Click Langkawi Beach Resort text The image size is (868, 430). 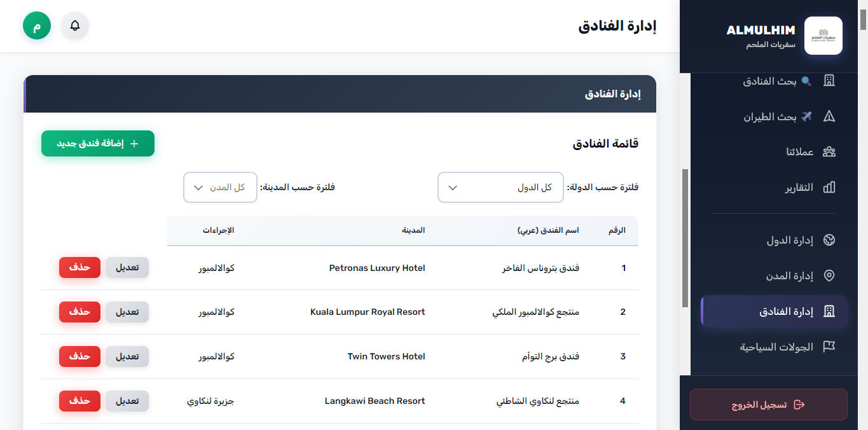[375, 401]
